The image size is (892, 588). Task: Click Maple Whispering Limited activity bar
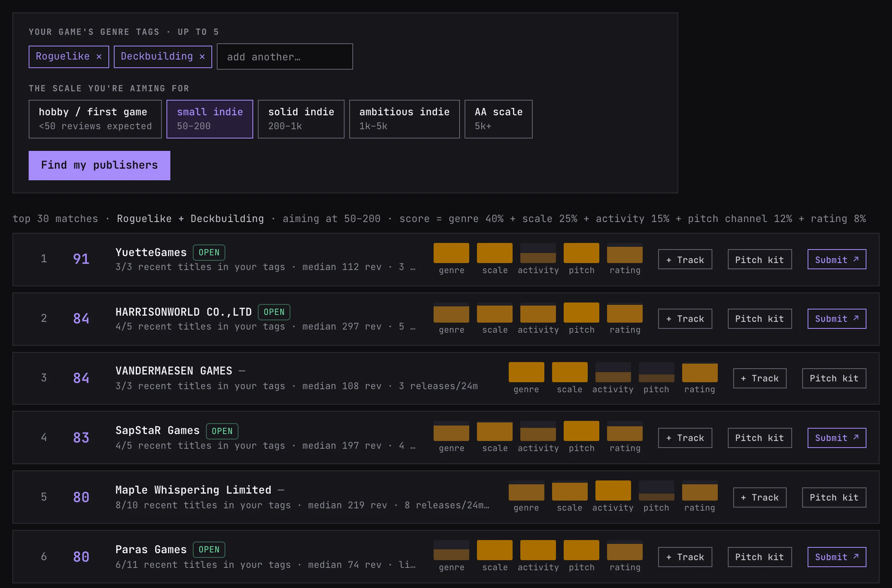[x=613, y=491]
